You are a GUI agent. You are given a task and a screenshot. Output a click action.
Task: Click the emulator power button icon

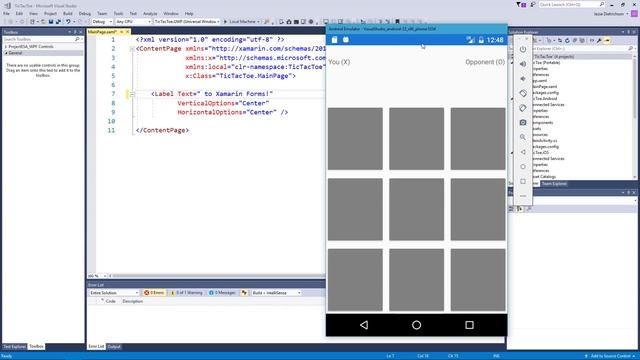[x=523, y=49]
